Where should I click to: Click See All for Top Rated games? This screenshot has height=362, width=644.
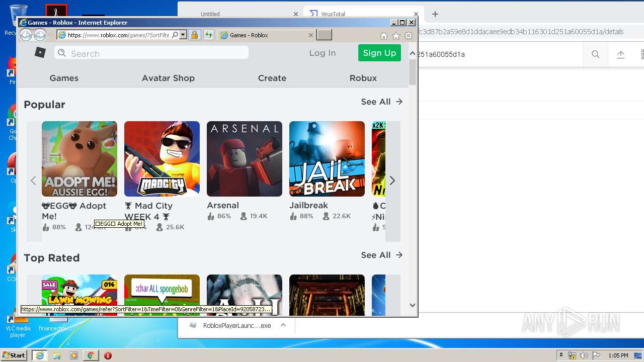pyautogui.click(x=382, y=255)
